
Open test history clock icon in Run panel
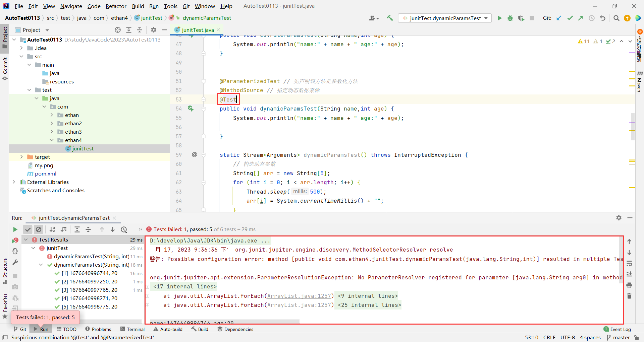[124, 229]
